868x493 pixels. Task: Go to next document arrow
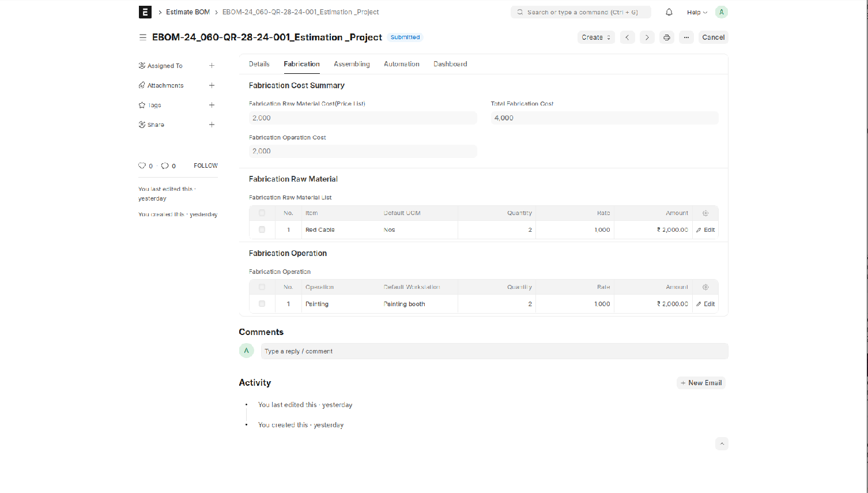click(x=647, y=37)
